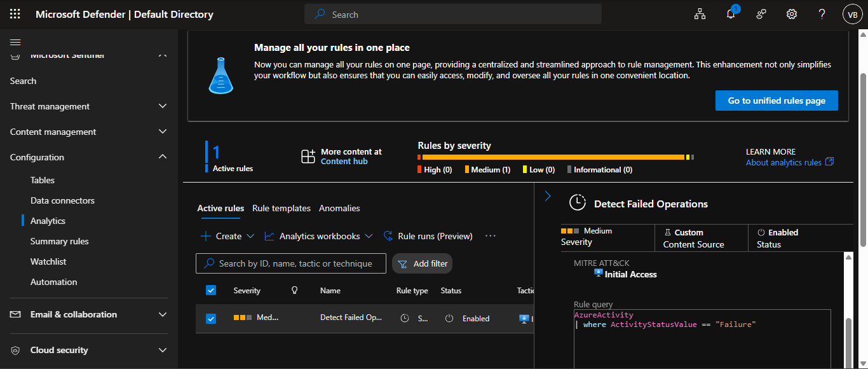Uncheck the Detect Failed Operations rule checkbox
This screenshot has height=369, width=868.
tap(211, 319)
